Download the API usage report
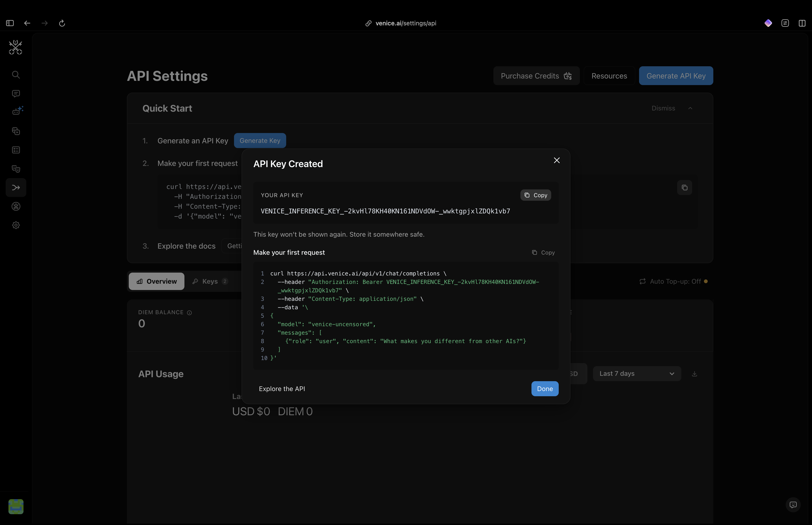The image size is (812, 525). pyautogui.click(x=695, y=374)
